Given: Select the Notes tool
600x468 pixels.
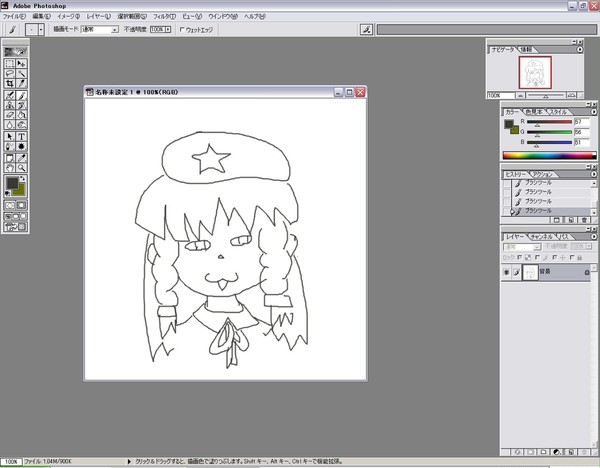Looking at the screenshot, I should point(10,158).
